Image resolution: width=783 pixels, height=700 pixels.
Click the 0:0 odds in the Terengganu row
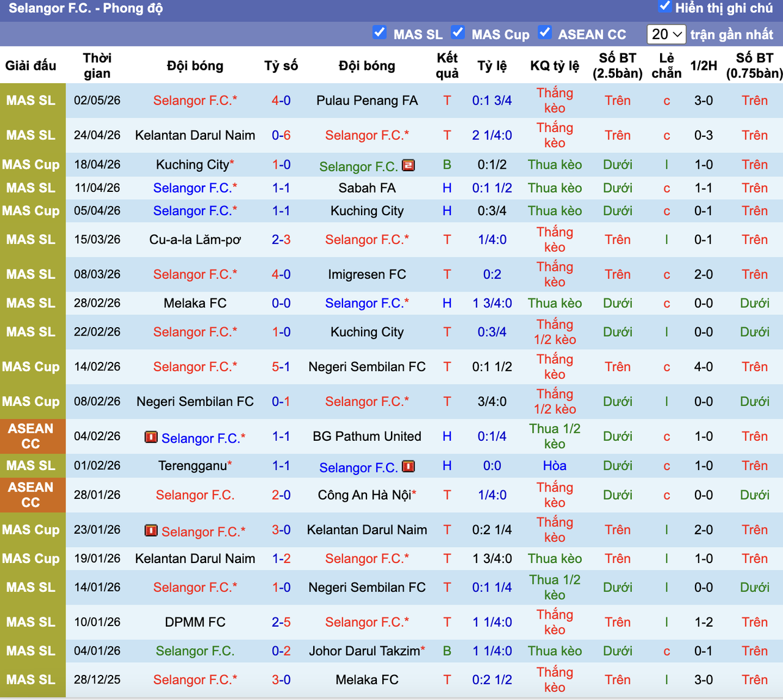492,466
